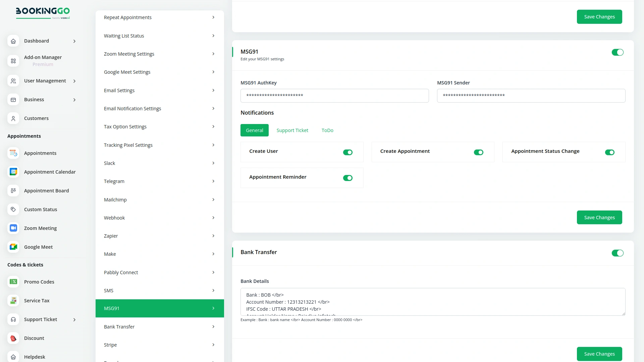644x362 pixels.
Task: Click the Discount icon in sidebar
Action: point(13,338)
